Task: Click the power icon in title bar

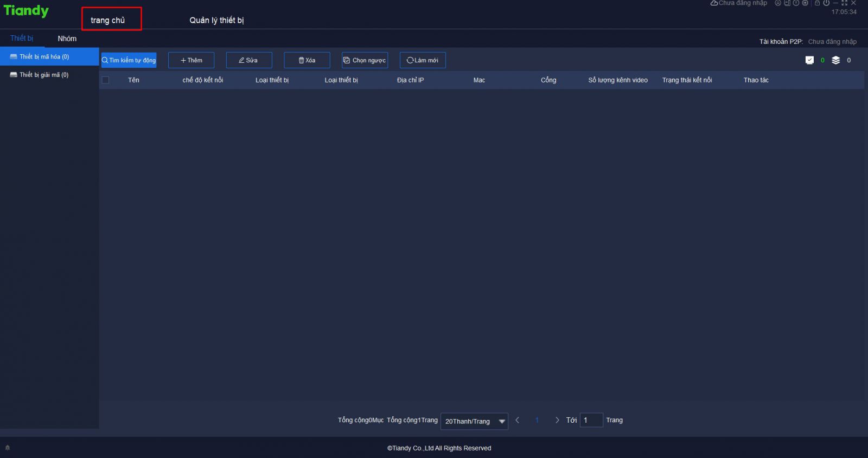Action: coord(826,3)
